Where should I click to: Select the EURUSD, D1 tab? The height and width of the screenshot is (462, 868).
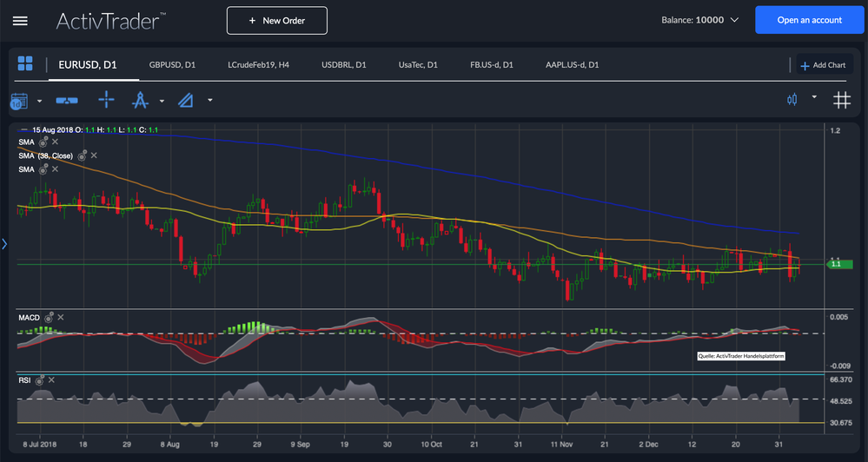[88, 65]
